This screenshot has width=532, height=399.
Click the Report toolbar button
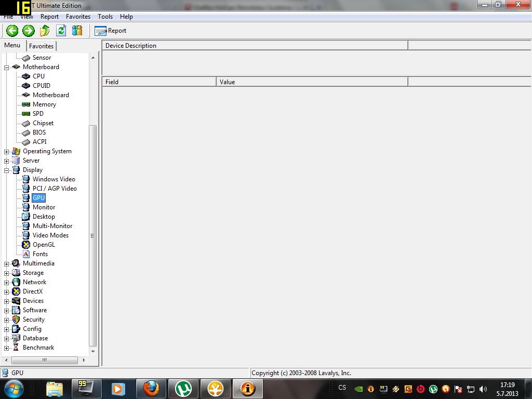pyautogui.click(x=111, y=31)
